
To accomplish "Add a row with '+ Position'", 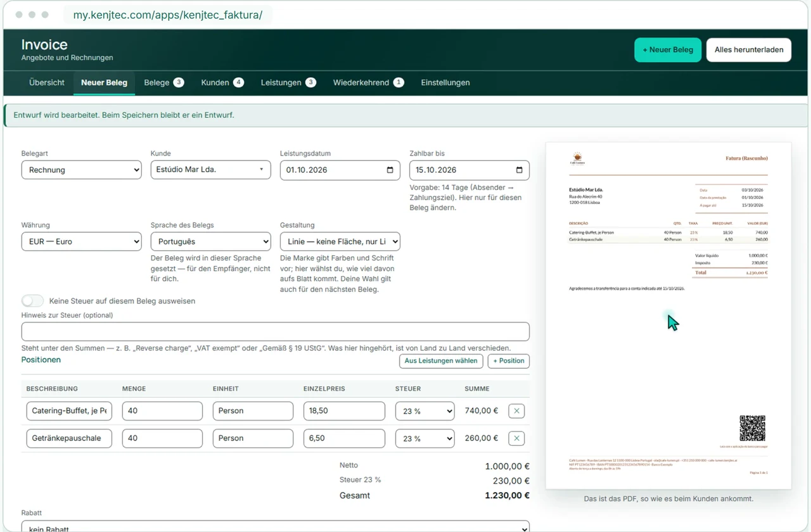I will pos(509,361).
